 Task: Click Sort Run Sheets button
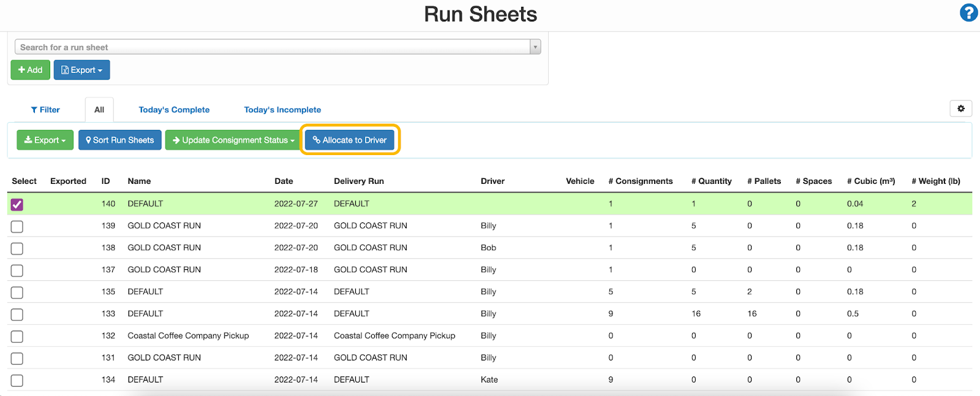pyautogui.click(x=120, y=140)
